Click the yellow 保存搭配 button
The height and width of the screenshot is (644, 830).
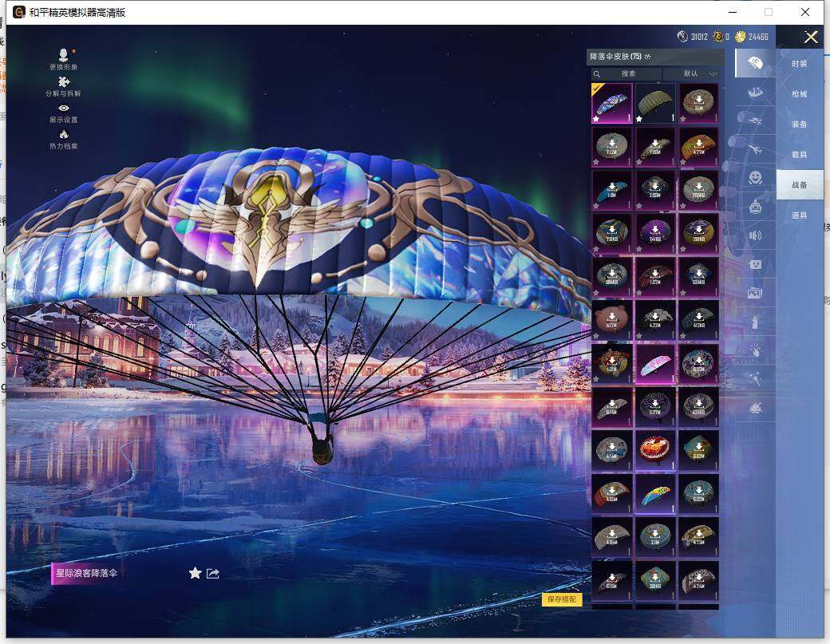(x=562, y=599)
